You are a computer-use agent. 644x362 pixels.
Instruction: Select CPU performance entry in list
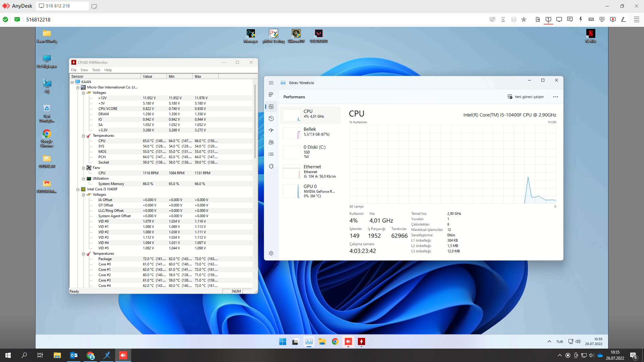(311, 115)
